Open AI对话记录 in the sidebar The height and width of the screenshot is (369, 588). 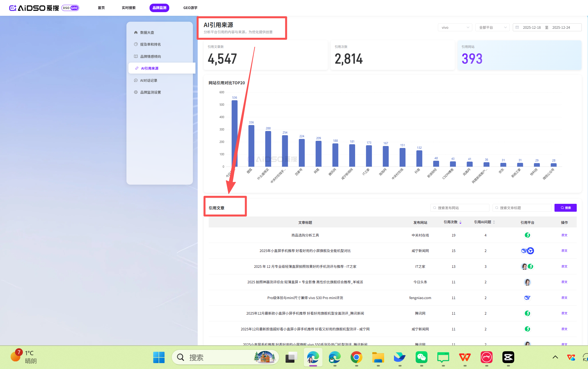point(148,80)
